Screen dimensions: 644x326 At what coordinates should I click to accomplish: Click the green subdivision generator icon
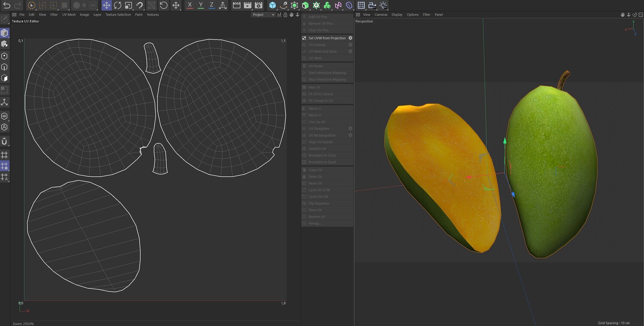[x=294, y=6]
